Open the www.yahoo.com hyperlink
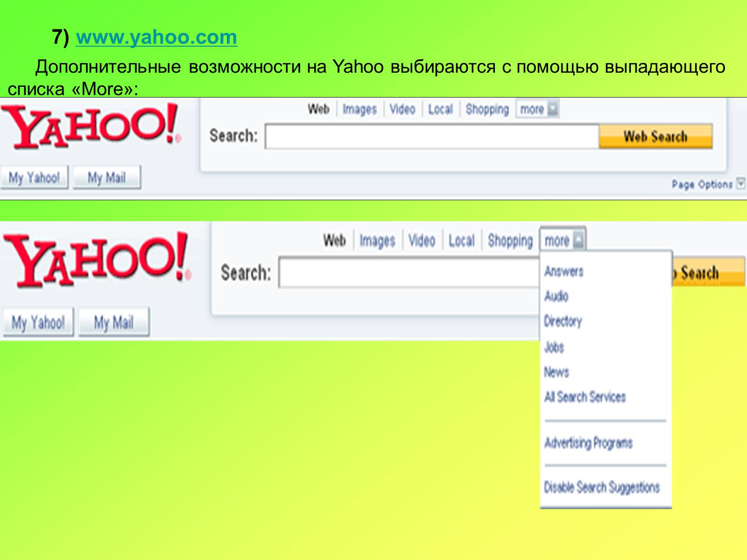Screen dimensions: 747x560 tap(156, 37)
